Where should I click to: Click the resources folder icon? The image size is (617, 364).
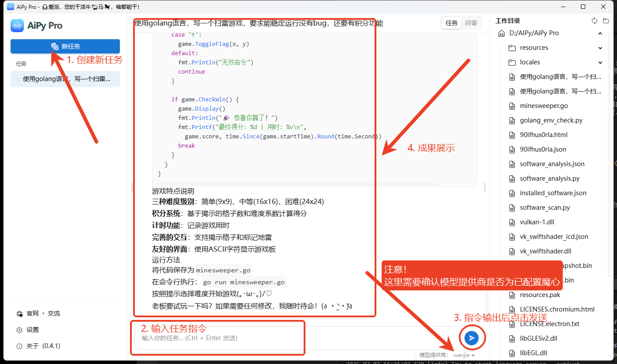pos(512,48)
